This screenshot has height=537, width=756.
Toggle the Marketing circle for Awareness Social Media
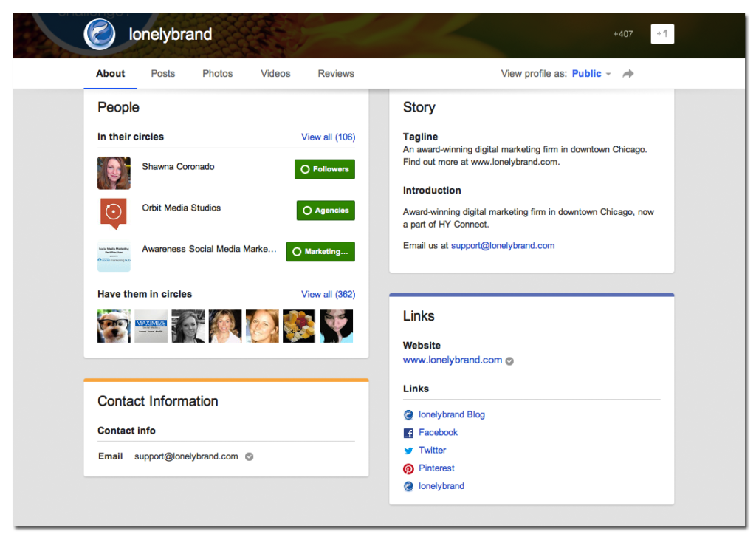click(x=320, y=251)
